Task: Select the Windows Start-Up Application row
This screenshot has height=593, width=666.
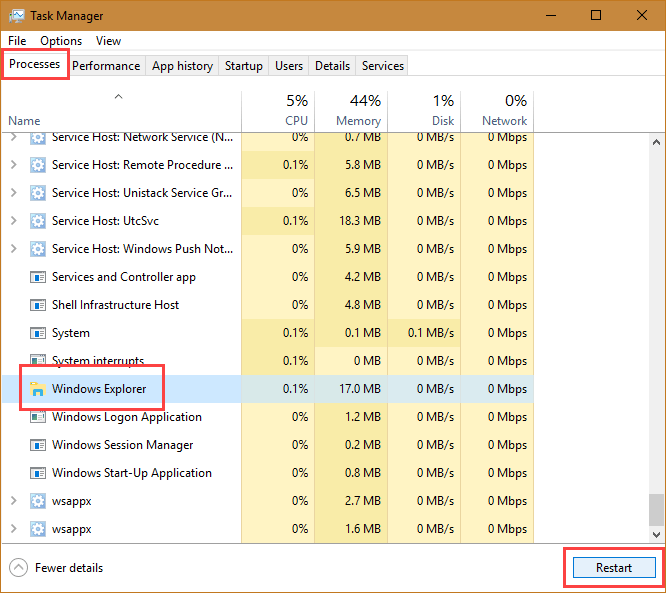Action: (x=268, y=473)
